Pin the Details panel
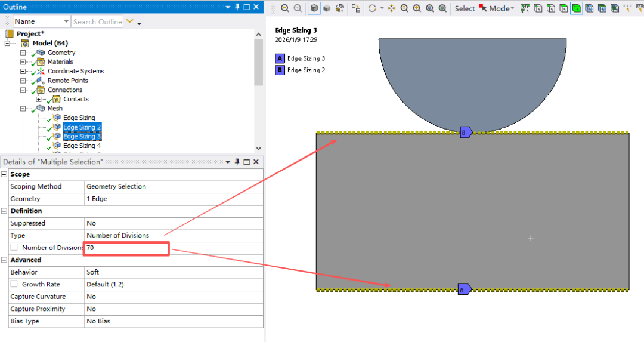The image size is (644, 342). [x=237, y=162]
